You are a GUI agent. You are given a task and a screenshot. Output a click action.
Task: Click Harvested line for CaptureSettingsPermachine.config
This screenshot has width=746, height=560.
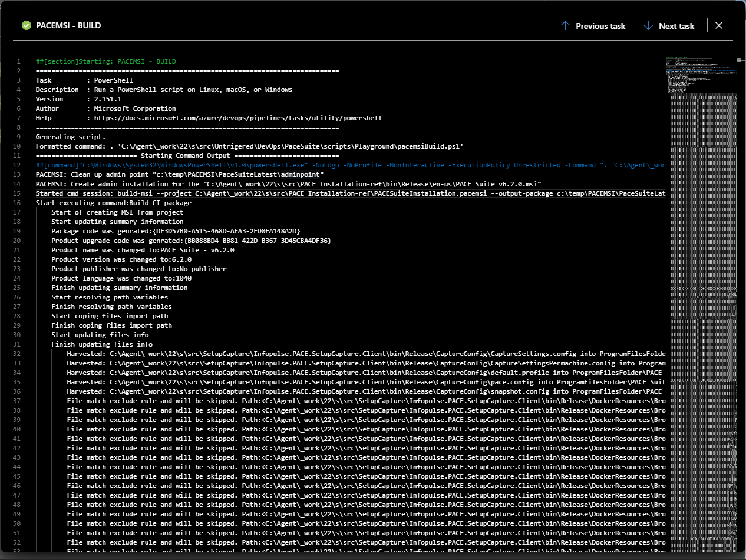366,363
